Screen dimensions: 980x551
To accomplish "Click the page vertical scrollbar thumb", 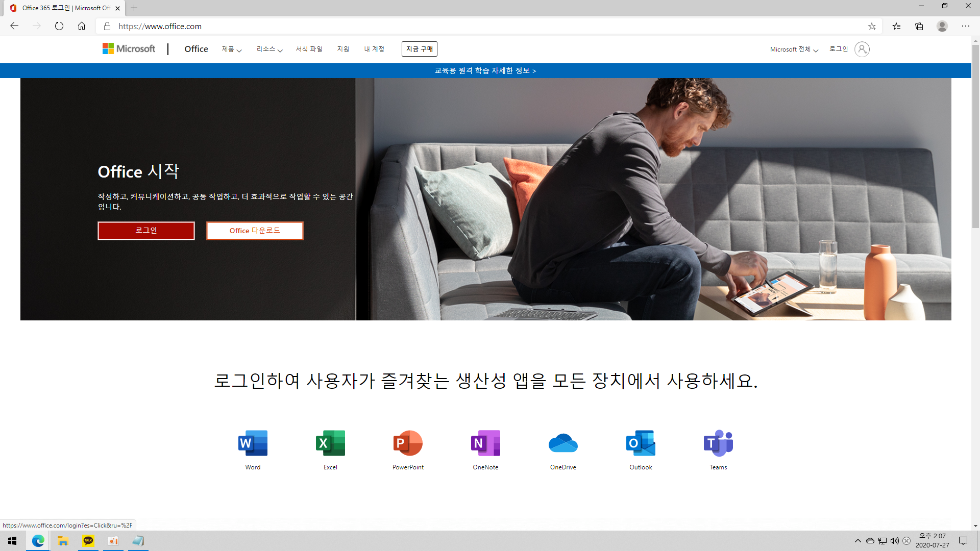I will pos(975,137).
